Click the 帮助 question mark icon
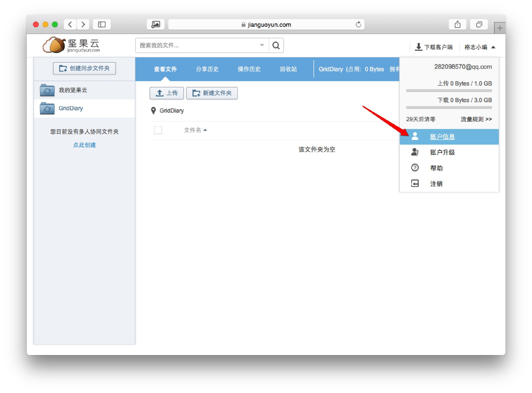Screen dimensions: 532x393 coord(415,168)
